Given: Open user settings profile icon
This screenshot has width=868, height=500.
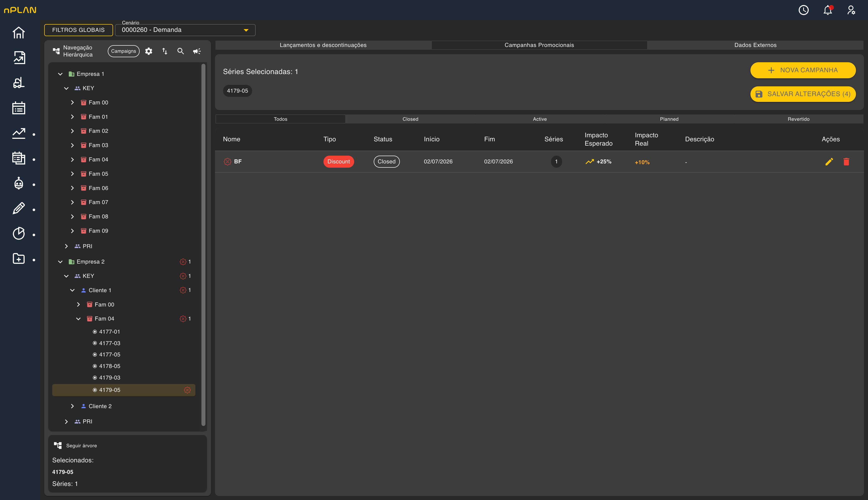Looking at the screenshot, I should pos(851,10).
